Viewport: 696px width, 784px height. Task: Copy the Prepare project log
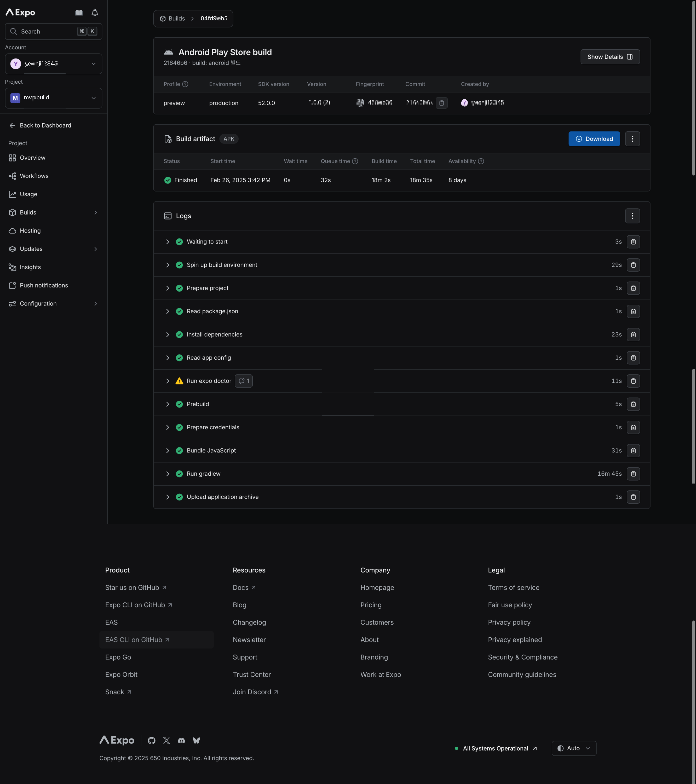pos(633,288)
